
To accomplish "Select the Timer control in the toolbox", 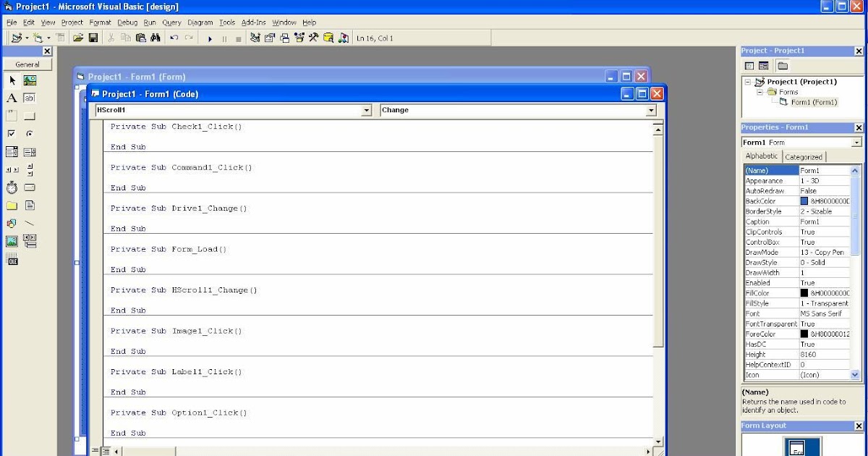I will click(12, 187).
